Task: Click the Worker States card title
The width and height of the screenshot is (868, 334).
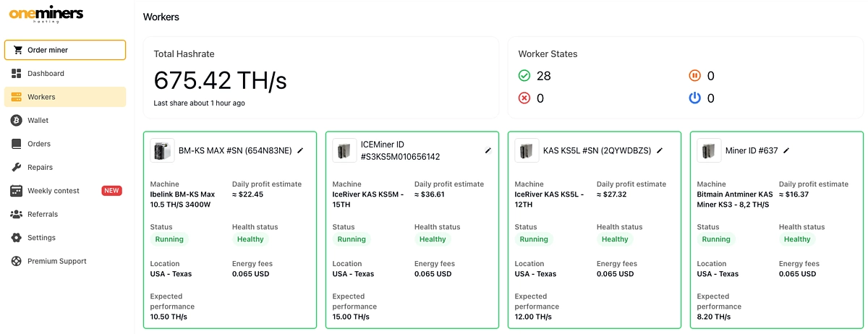Action: click(x=548, y=54)
